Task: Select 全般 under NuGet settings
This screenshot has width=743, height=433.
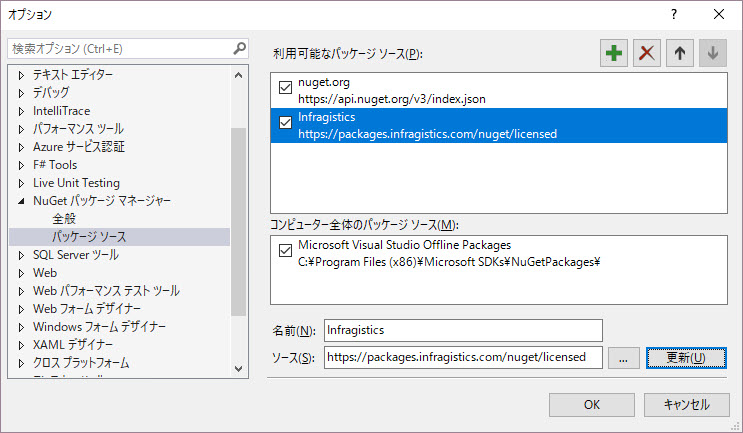Action: [64, 219]
